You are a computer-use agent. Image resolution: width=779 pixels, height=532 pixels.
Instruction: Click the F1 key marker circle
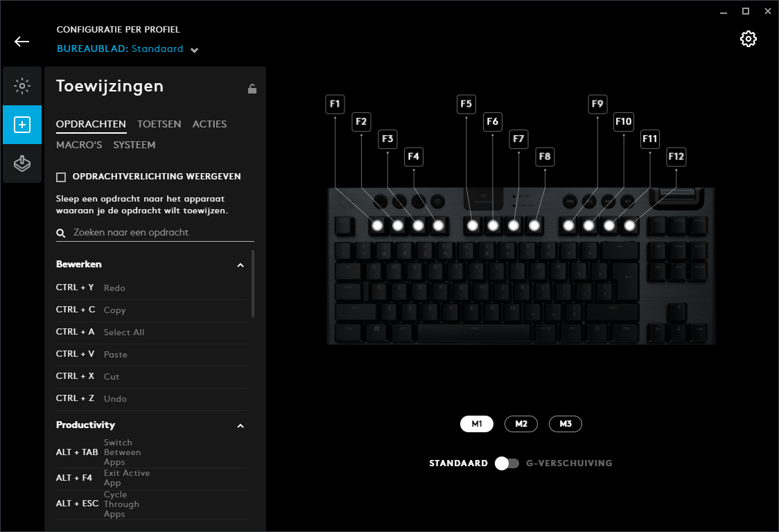378,226
